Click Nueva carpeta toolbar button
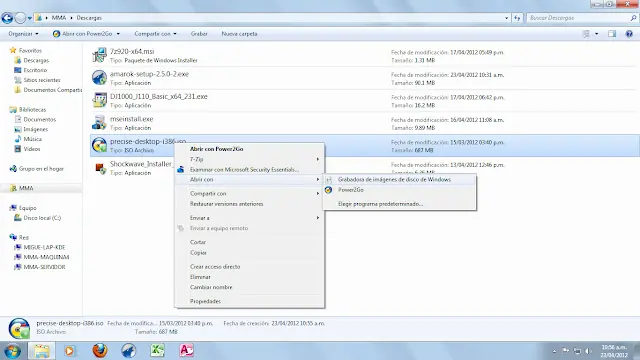The width and height of the screenshot is (640, 360). pyautogui.click(x=239, y=34)
